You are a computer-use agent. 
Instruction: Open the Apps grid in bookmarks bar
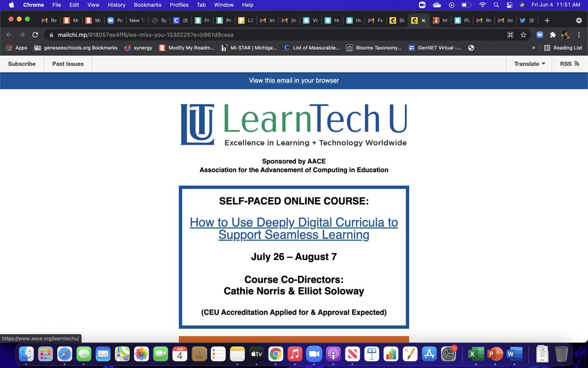[16, 48]
